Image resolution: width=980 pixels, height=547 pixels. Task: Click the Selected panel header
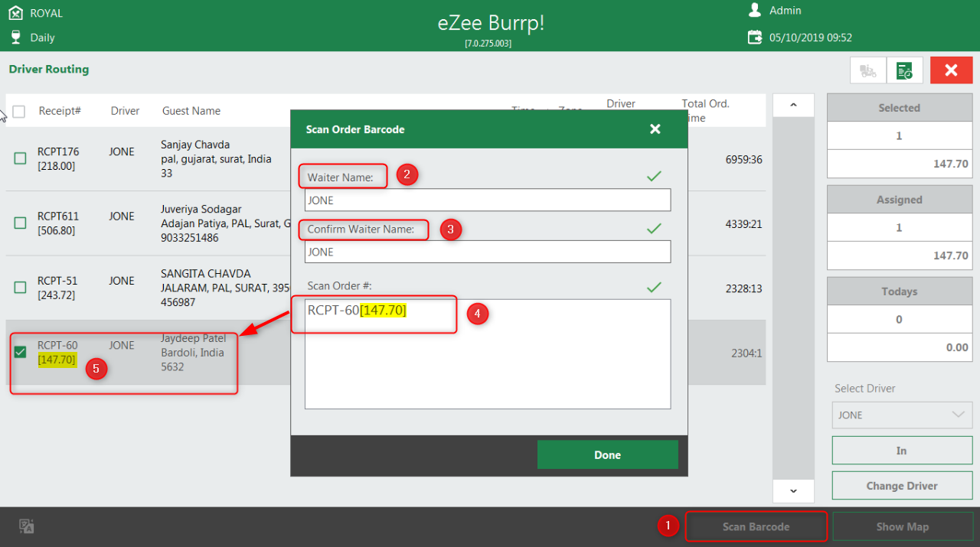pos(899,108)
